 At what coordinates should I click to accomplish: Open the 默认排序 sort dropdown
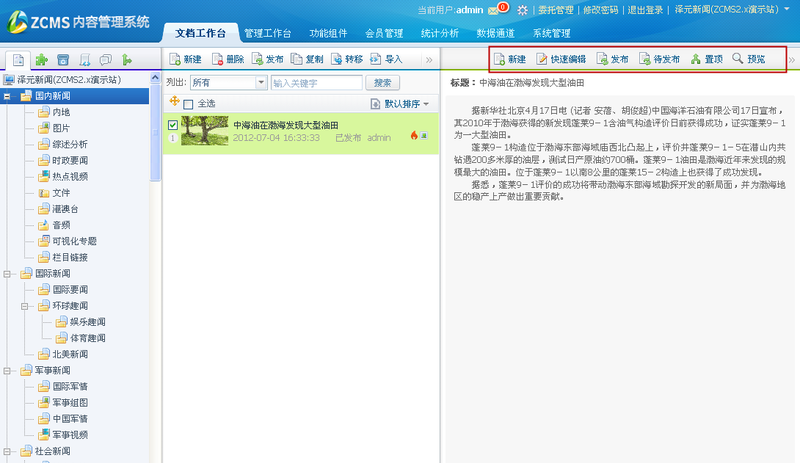(x=400, y=104)
